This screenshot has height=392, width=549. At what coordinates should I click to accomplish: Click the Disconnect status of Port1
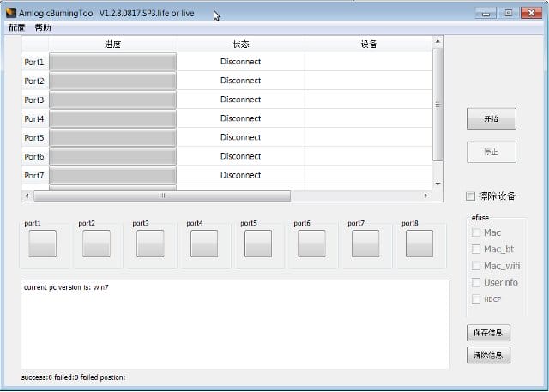(x=240, y=62)
